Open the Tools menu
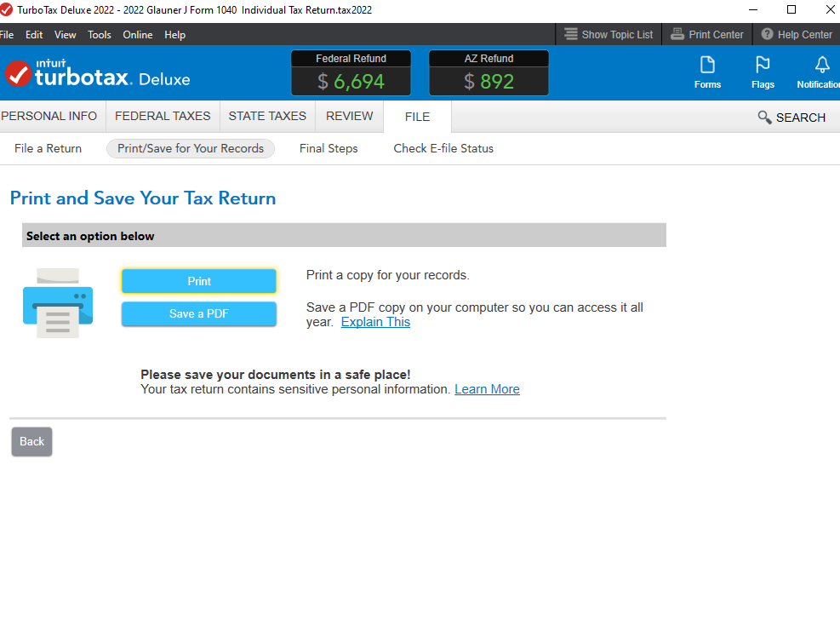Screen dimensions: 840x643 99,35
